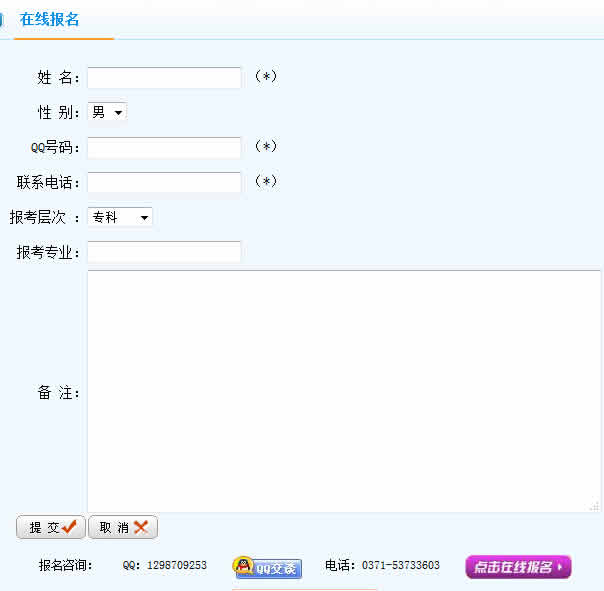Image resolution: width=604 pixels, height=591 pixels.
Task: Click the 报考专业 major input box
Action: pyautogui.click(x=164, y=252)
